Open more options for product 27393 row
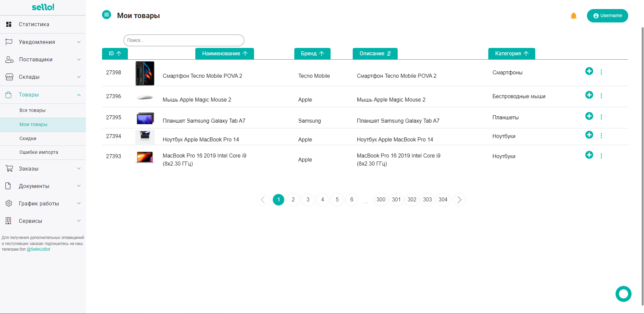The image size is (644, 314). [601, 156]
